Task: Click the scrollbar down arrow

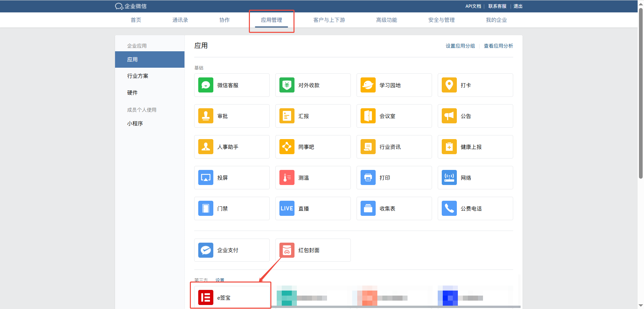Action: [641, 306]
